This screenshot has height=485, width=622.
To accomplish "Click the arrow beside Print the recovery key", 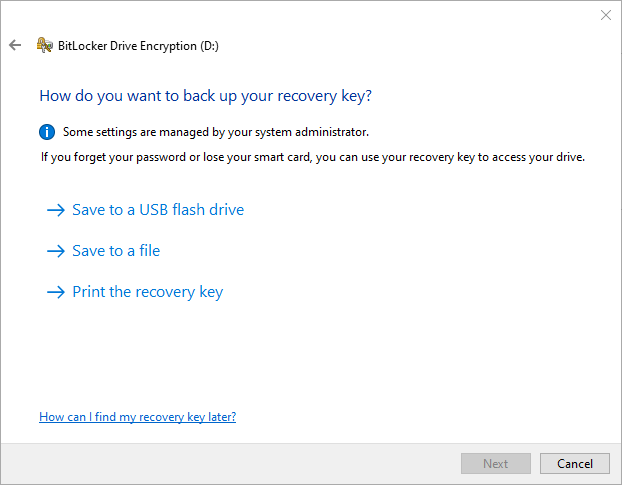I will point(55,292).
